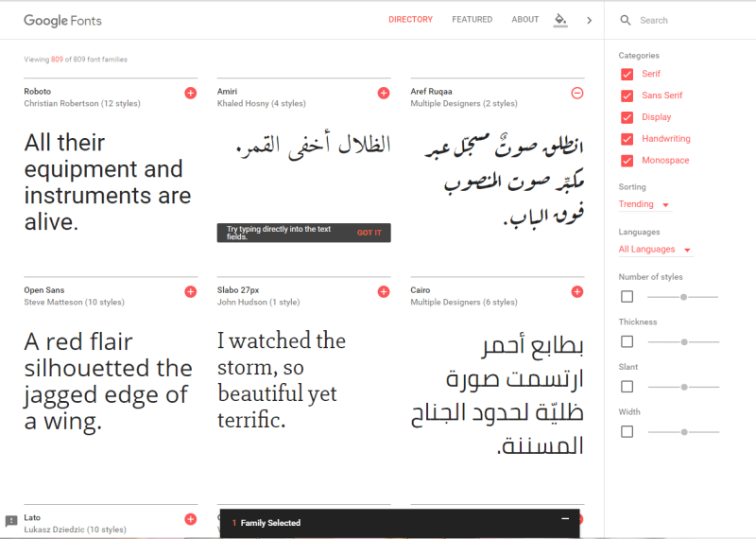Add the Lato font family
The image size is (756, 539).
[x=191, y=519]
